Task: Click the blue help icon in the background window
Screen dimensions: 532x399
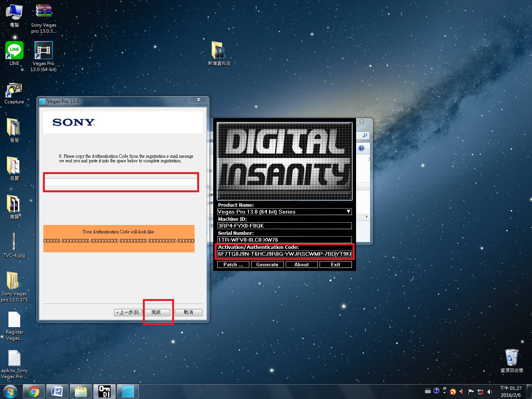Action: (x=361, y=148)
